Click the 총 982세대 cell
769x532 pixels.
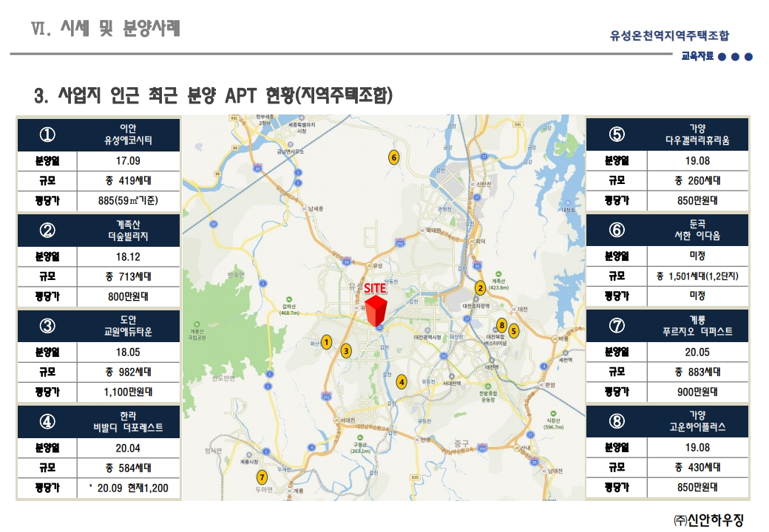128,372
